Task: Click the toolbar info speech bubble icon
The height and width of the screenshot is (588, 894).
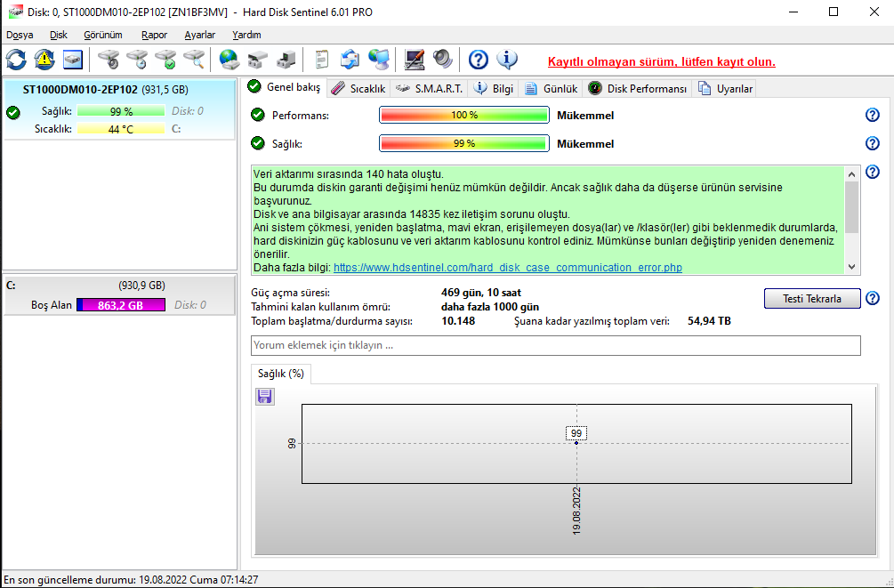Action: (507, 60)
